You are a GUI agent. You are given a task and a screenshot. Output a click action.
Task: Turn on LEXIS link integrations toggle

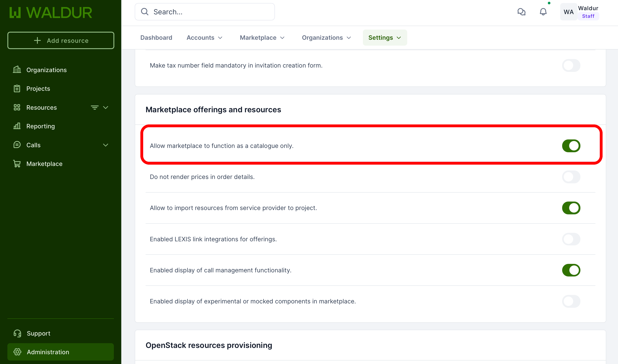(571, 239)
